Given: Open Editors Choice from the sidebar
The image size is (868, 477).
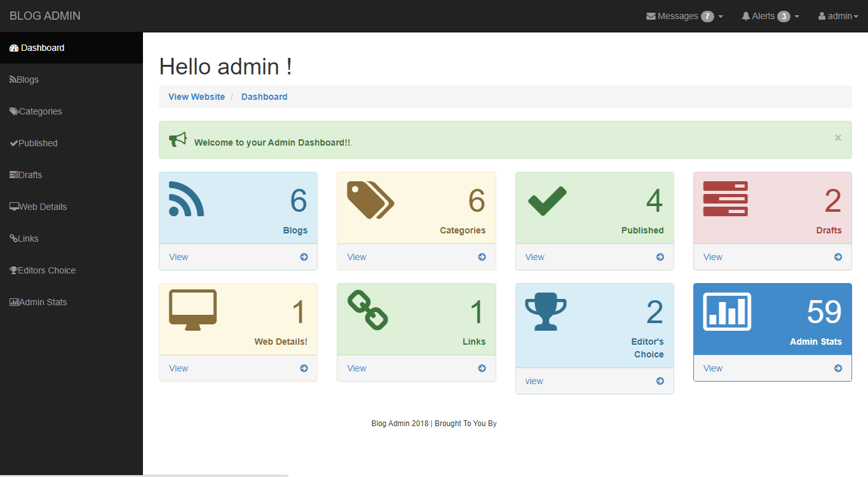Looking at the screenshot, I should [43, 270].
